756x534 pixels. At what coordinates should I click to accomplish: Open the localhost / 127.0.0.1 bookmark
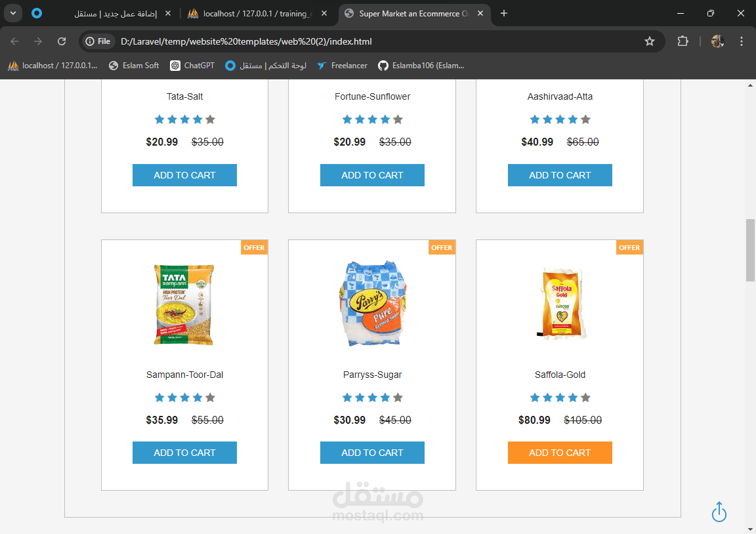coord(53,66)
